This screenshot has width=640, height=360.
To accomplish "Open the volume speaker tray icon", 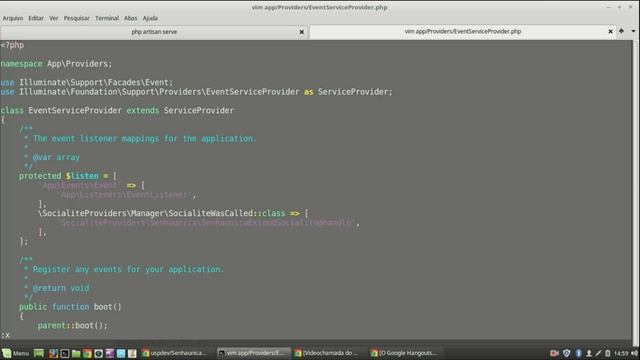I will coord(634,353).
